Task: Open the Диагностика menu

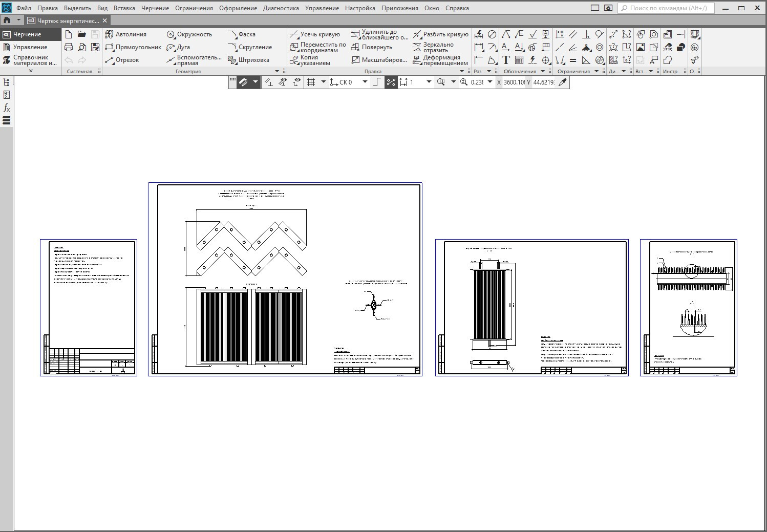Action: point(281,8)
